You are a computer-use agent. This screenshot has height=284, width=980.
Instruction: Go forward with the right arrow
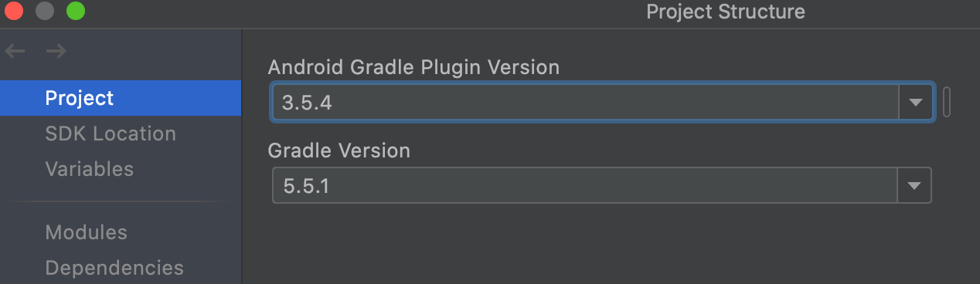pos(56,52)
